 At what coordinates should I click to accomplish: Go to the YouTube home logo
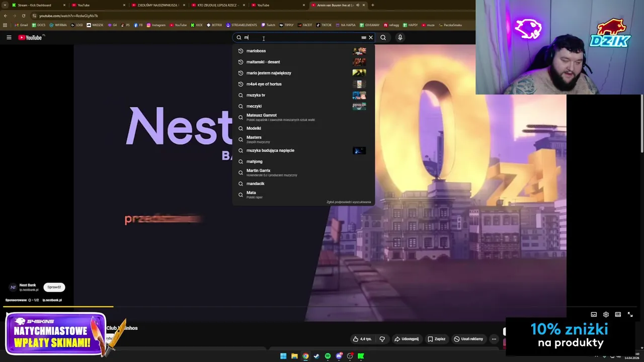coord(30,37)
